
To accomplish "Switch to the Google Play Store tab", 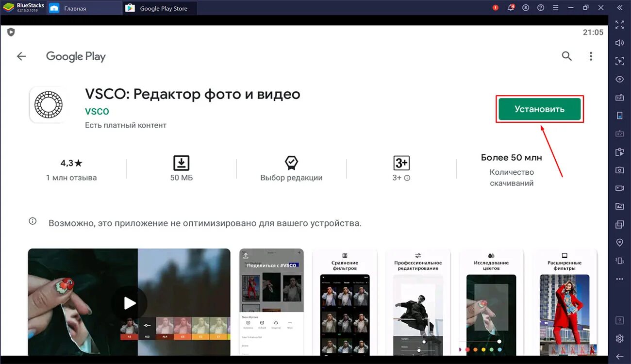I will (x=159, y=8).
